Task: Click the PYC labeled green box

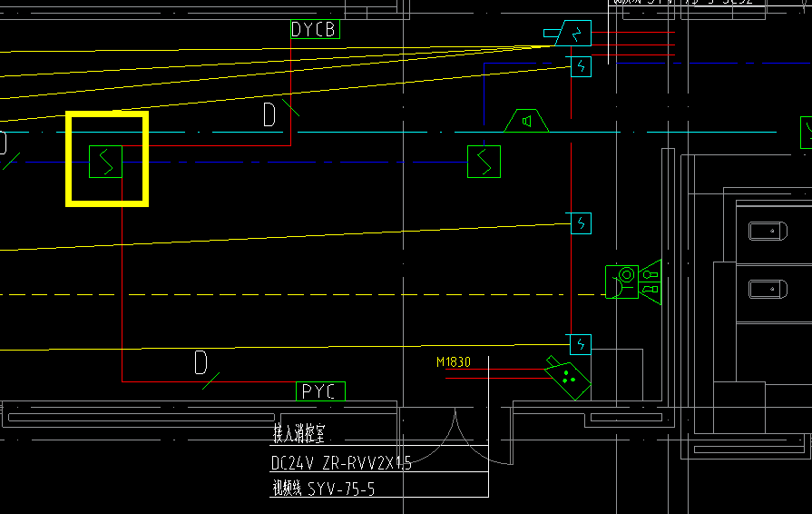Action: coord(320,391)
